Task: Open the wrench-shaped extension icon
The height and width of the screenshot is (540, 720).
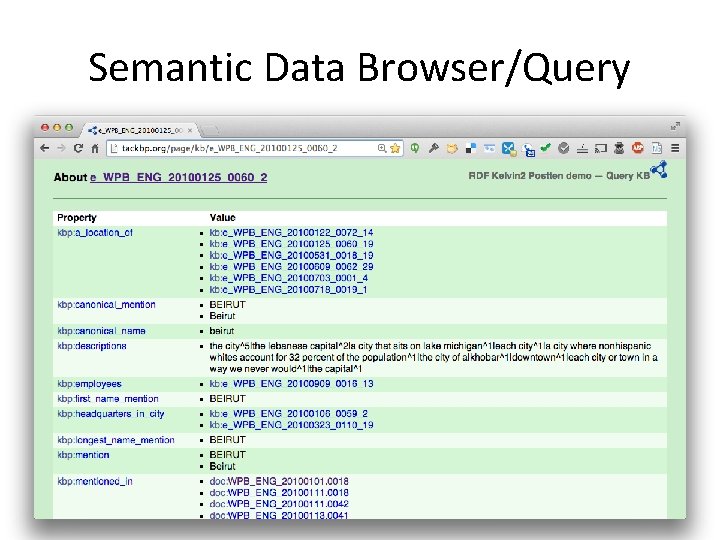Action: click(433, 148)
